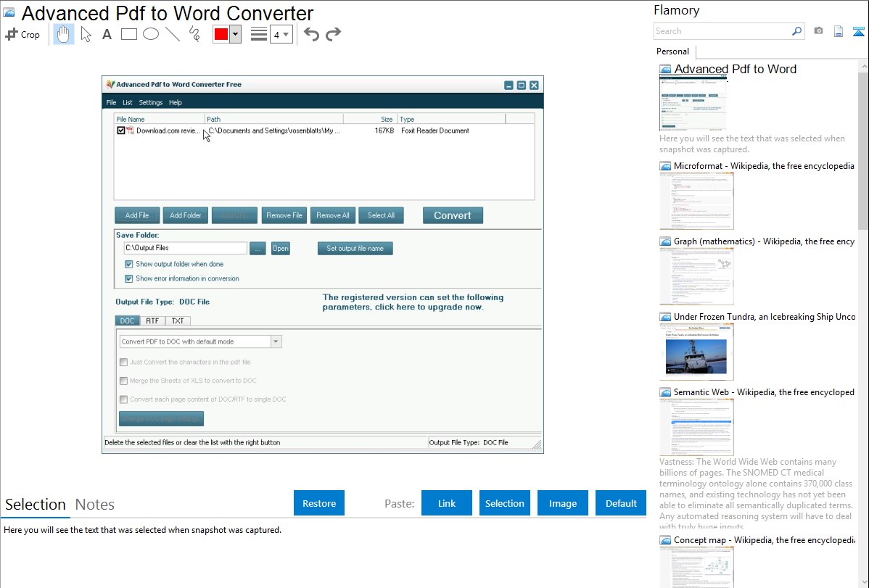Viewport: 869px width, 588px height.
Task: Click the new page document icon
Action: click(x=839, y=31)
